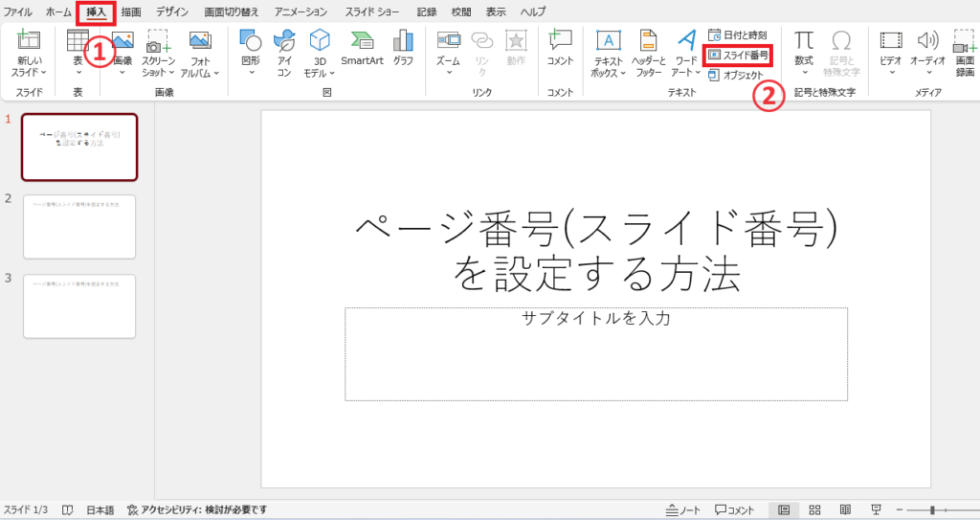This screenshot has width=980, height=520.
Task: Click the New Slide (新しいスライド) icon
Action: click(29, 40)
